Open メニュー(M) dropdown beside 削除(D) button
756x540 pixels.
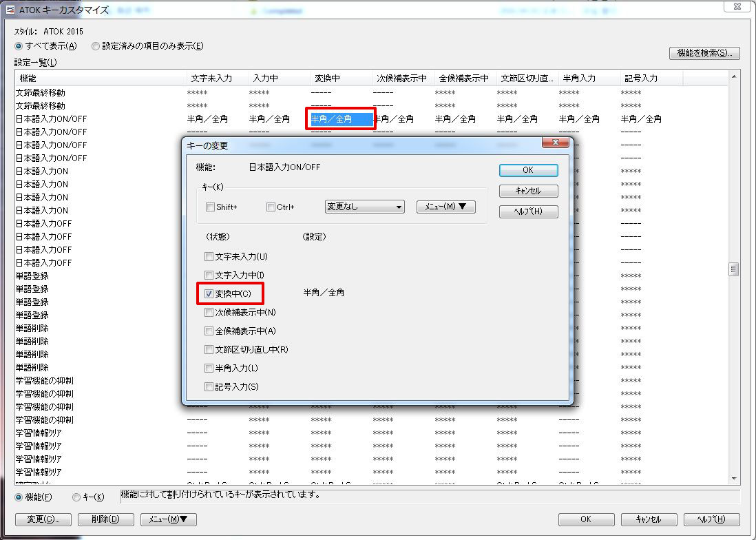(168, 519)
